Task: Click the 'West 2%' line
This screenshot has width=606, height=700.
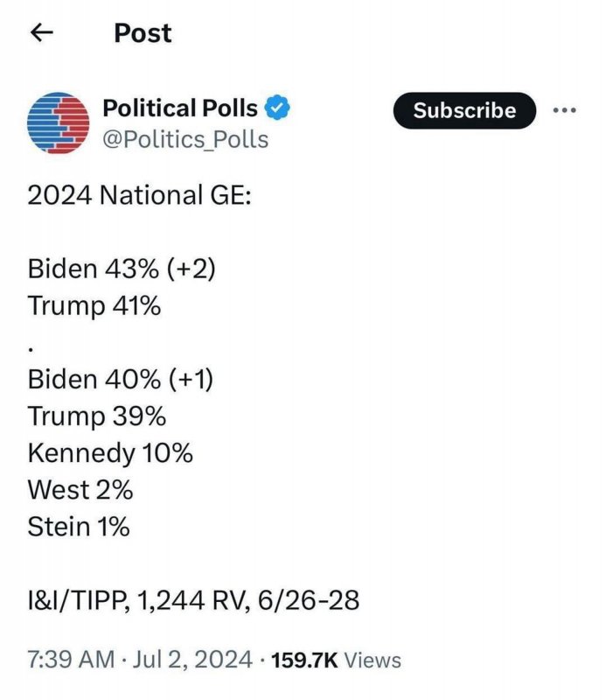Action: (80, 490)
